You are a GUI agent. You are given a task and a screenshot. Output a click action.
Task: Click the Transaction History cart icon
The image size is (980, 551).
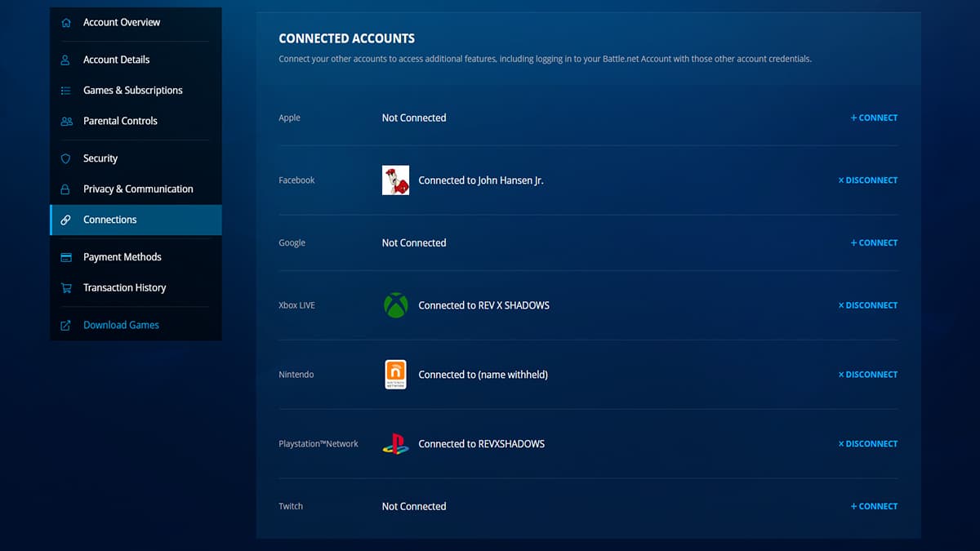(x=66, y=288)
